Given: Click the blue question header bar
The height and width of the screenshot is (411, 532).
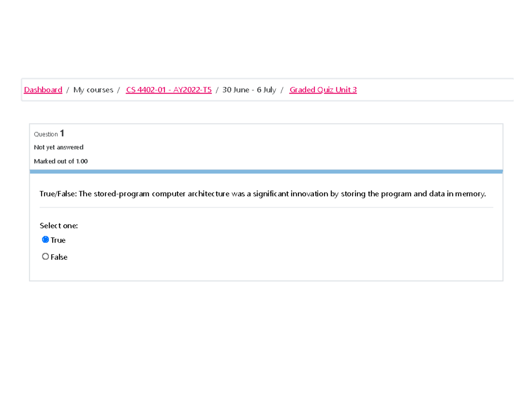Looking at the screenshot, I should (x=266, y=170).
